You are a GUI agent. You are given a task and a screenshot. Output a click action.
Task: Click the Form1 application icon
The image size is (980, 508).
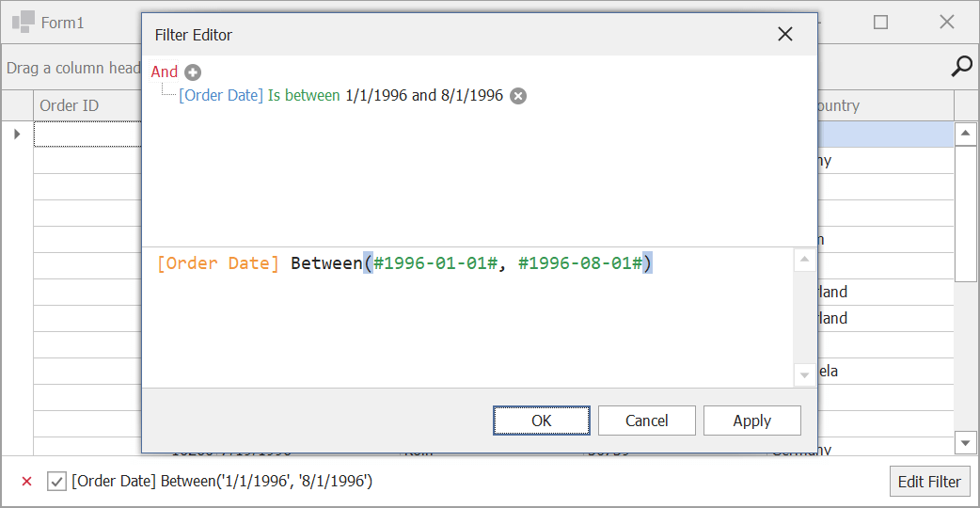pos(24,22)
